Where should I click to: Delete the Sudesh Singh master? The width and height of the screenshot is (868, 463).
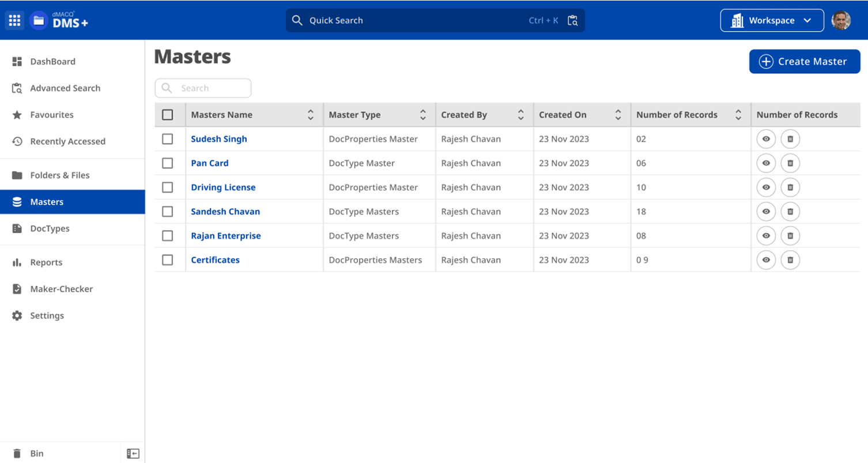click(790, 139)
